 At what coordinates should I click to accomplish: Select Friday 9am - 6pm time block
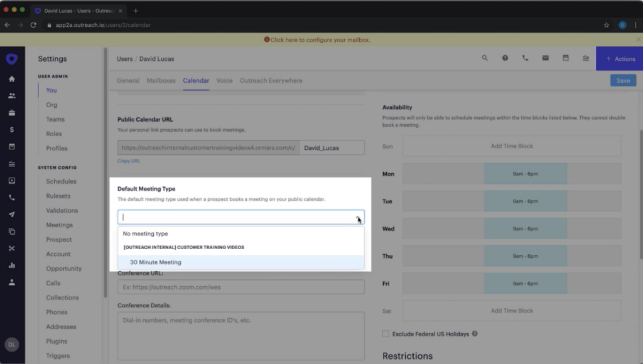pos(526,284)
